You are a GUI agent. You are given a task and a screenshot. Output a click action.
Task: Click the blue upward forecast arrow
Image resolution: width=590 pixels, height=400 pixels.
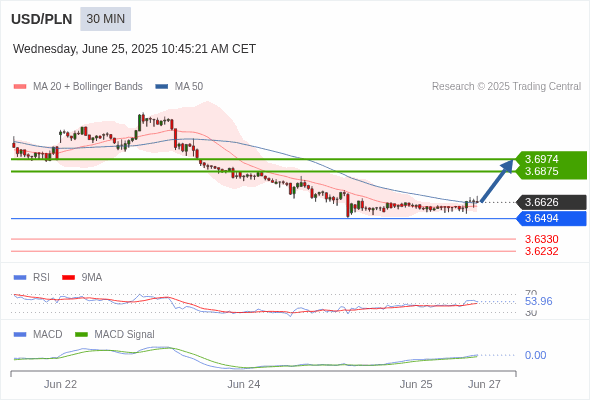coord(497,181)
